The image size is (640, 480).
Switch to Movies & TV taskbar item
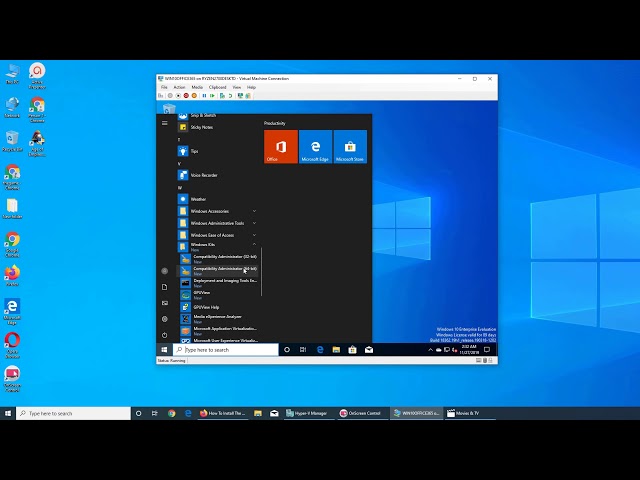(x=469, y=413)
